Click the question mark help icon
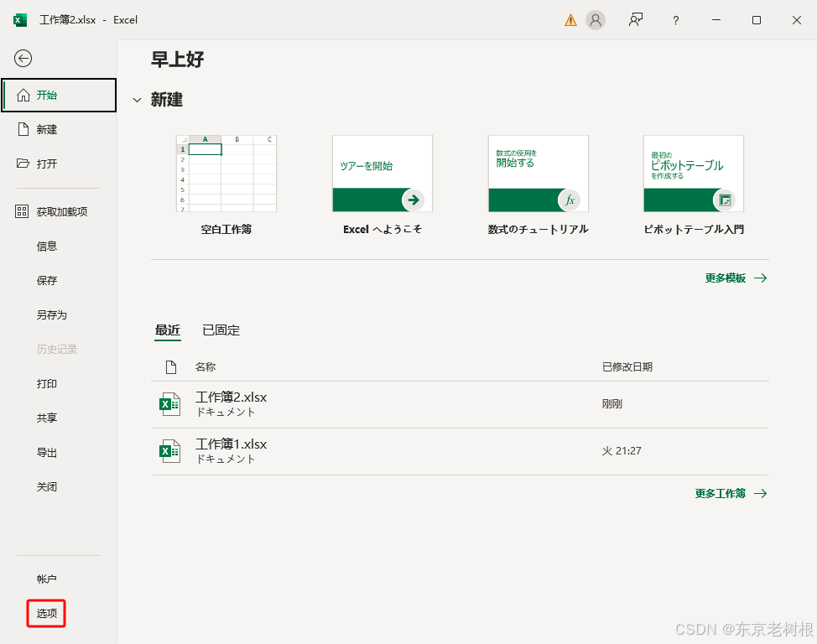817x644 pixels. pyautogui.click(x=675, y=20)
